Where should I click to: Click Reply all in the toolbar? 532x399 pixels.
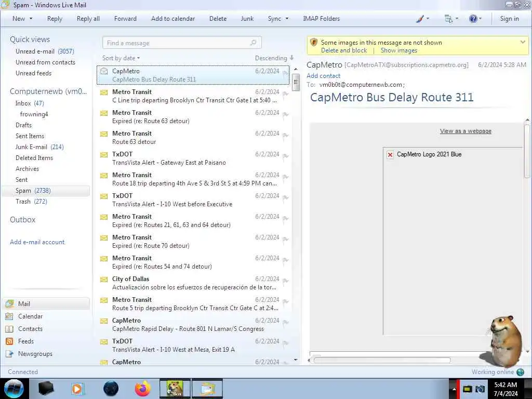88,19
